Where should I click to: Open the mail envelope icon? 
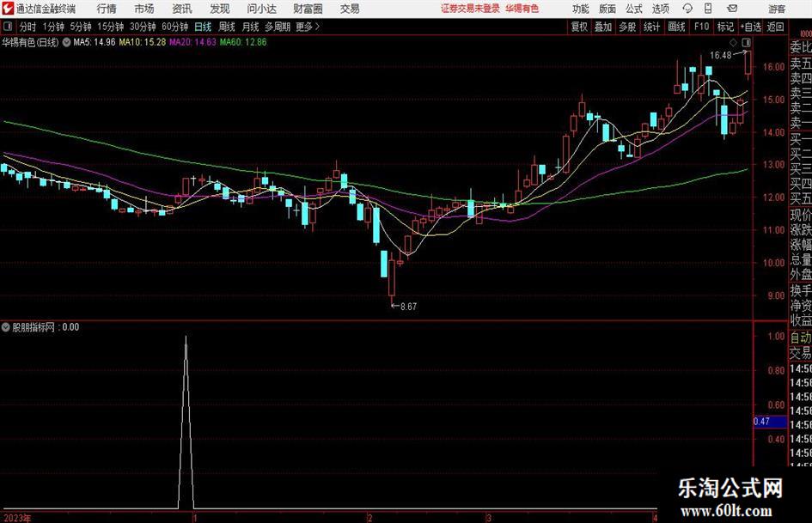pos(732,9)
